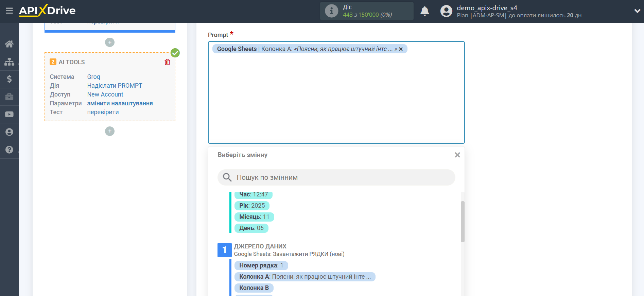Check notifications with the bell icon
644x296 pixels.
click(x=424, y=11)
